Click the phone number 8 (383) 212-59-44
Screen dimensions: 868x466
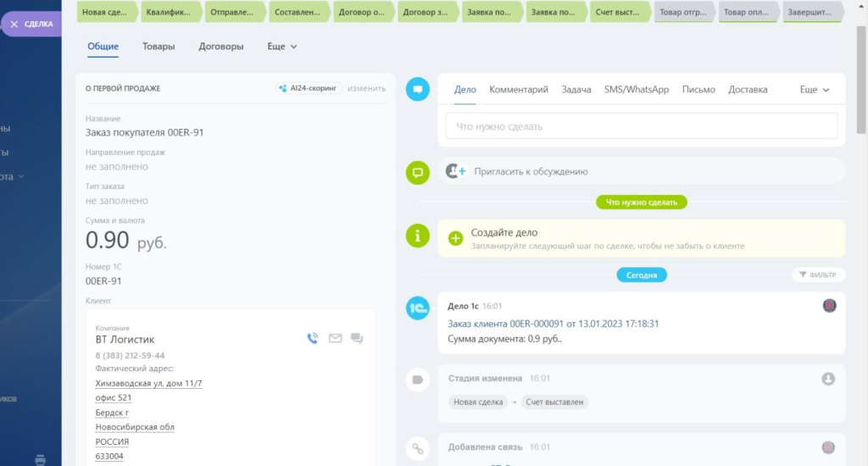[x=130, y=355]
